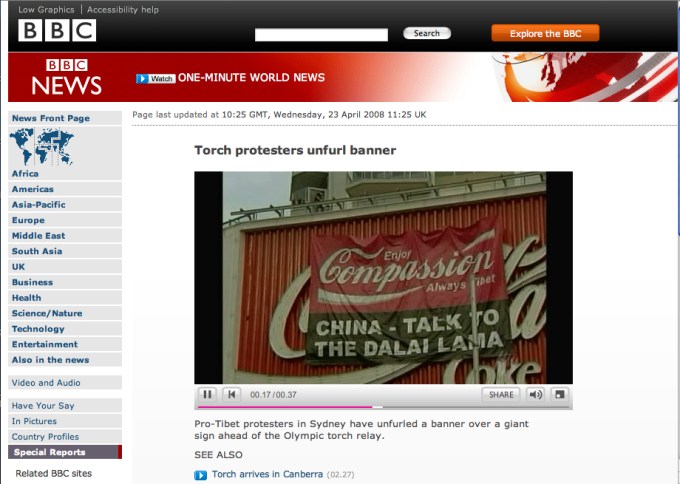
Task: Go to Health news
Action: (x=65, y=298)
